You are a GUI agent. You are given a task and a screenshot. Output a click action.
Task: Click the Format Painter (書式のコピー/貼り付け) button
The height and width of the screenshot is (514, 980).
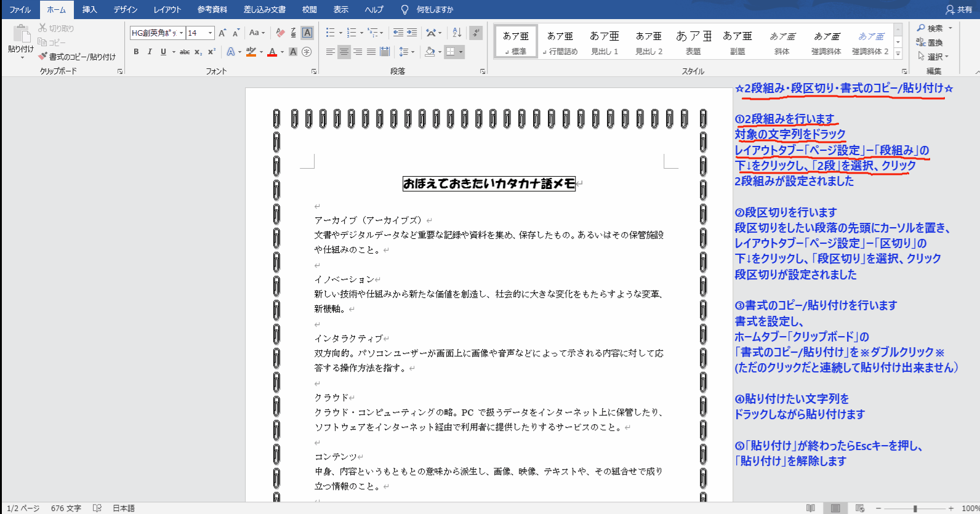tap(77, 57)
